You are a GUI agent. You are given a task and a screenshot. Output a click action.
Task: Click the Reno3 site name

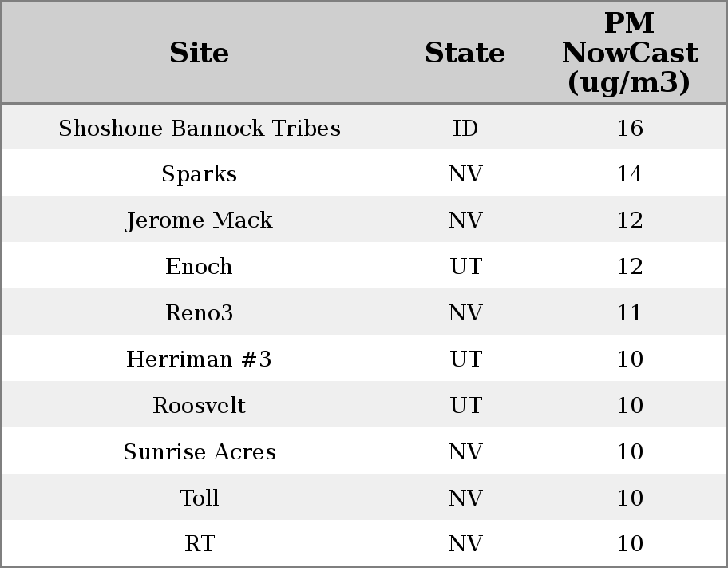(x=200, y=313)
